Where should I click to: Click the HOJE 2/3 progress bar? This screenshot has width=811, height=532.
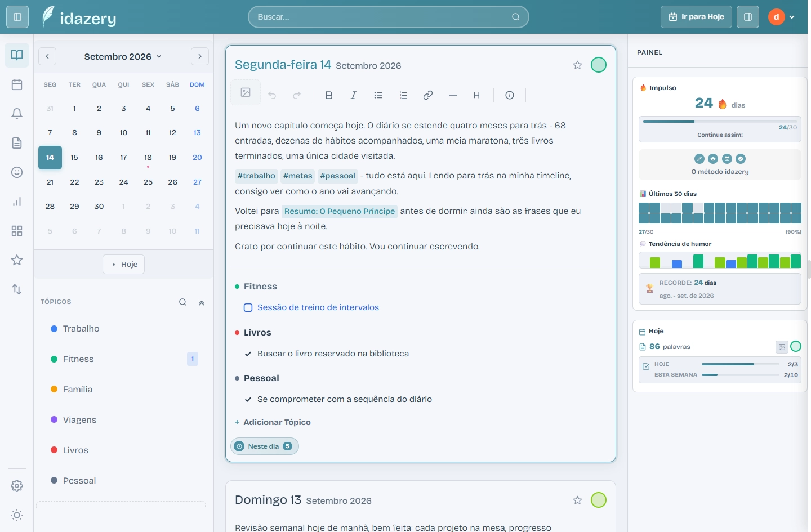[x=741, y=364]
